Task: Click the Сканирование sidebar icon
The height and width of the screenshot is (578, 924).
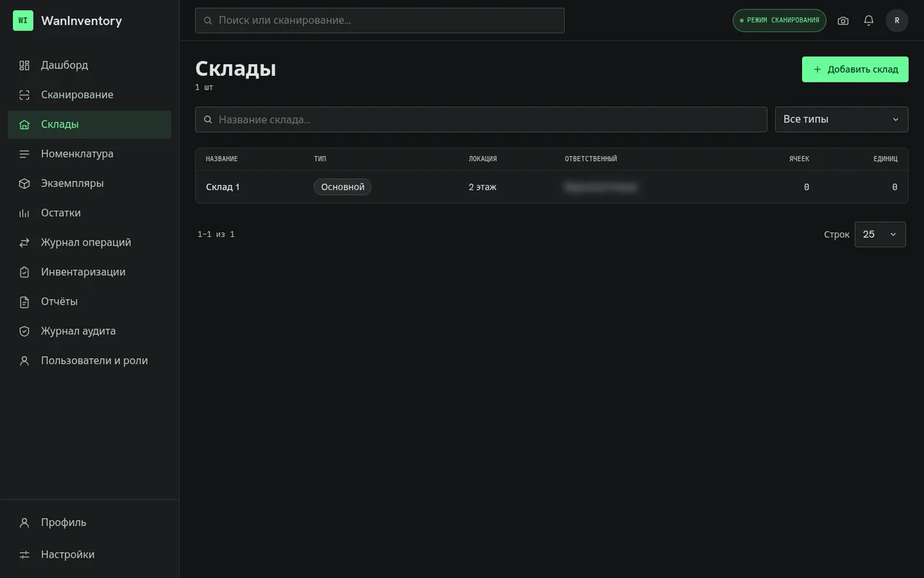Action: (x=25, y=95)
